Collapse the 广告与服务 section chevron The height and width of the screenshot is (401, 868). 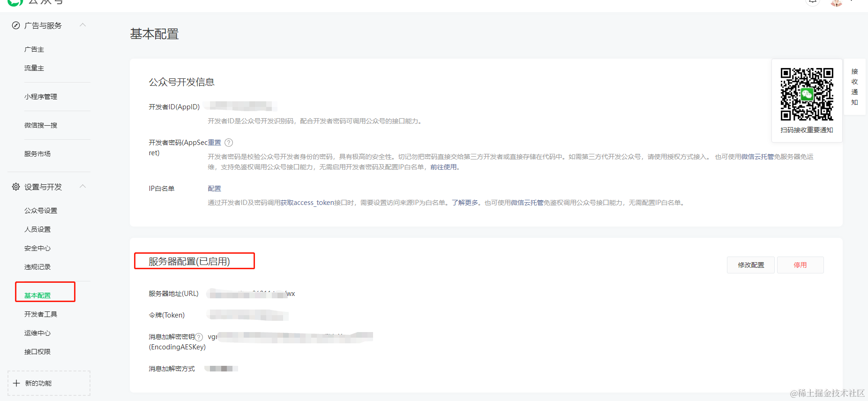coord(83,25)
